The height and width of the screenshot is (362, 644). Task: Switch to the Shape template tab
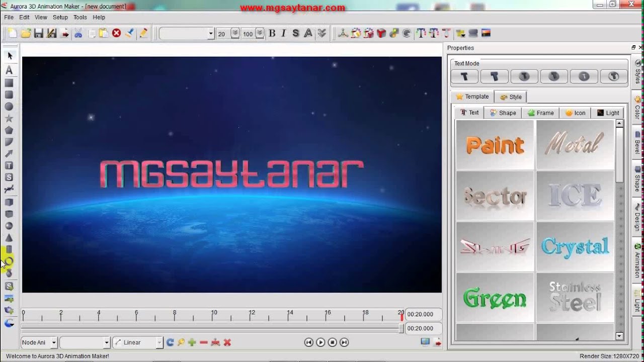503,113
